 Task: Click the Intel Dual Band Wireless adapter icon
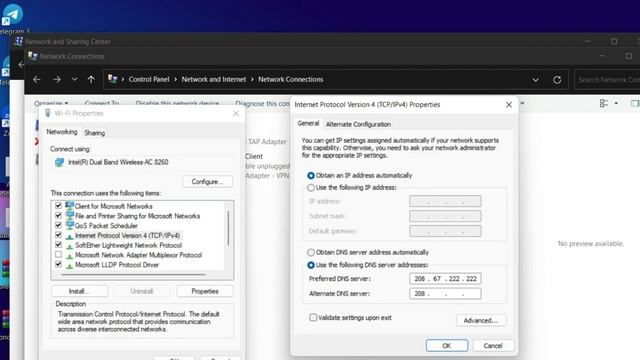[x=60, y=162]
